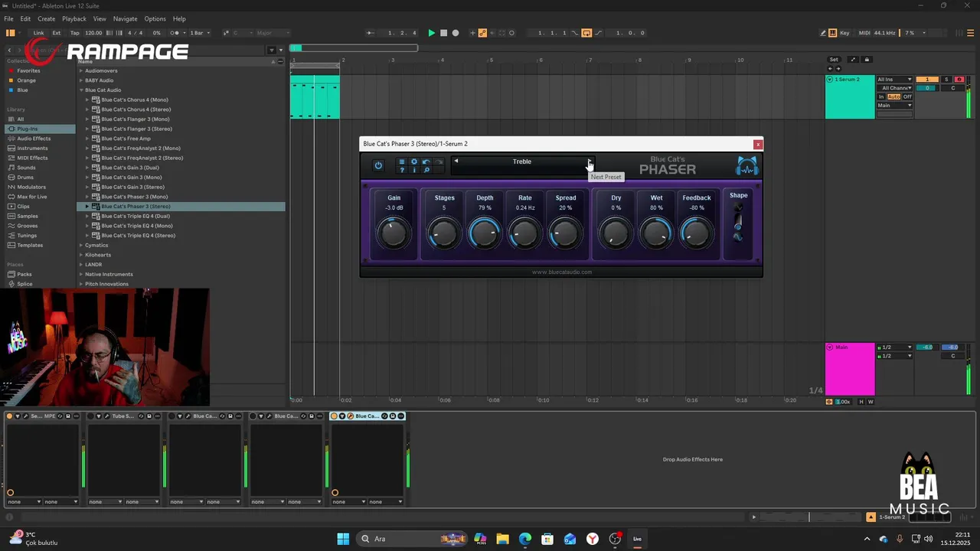Click the Blue Cat headphones logo icon
Viewport: 980px width, 551px height.
[747, 165]
